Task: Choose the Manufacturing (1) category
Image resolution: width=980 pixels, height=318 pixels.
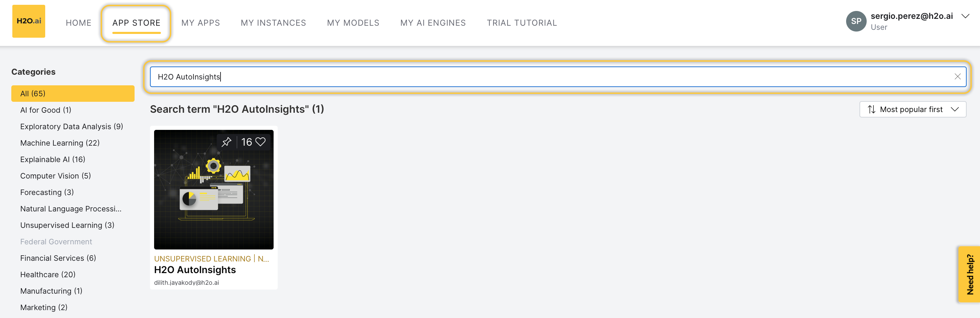Action: click(x=51, y=291)
